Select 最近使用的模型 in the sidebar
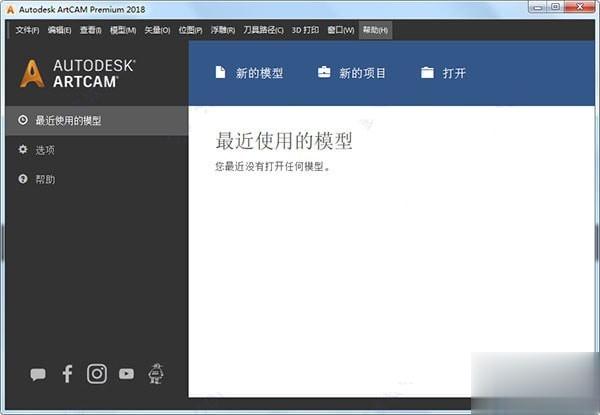The height and width of the screenshot is (415, 600). tap(97, 120)
